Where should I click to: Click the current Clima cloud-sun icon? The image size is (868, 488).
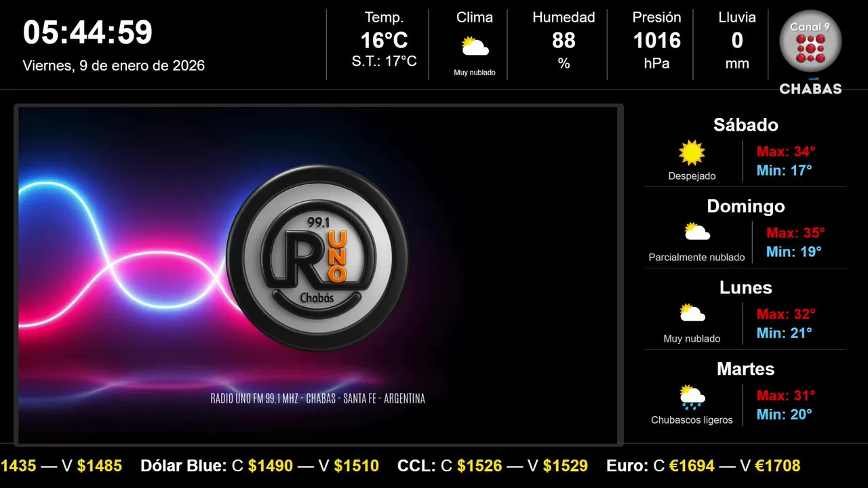coord(475,47)
